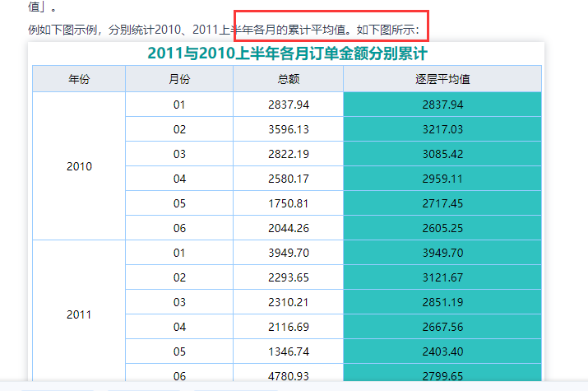
Task: Select the average cell 2717.45
Action: [442, 203]
